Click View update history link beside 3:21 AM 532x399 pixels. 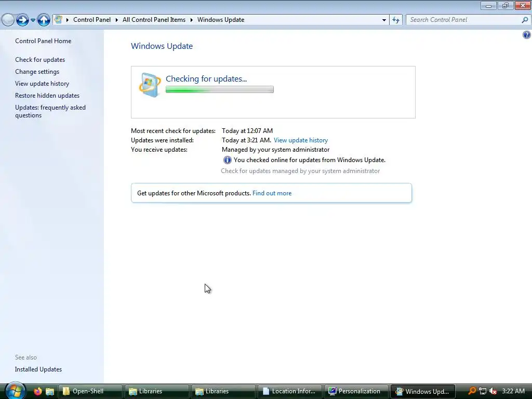301,140
